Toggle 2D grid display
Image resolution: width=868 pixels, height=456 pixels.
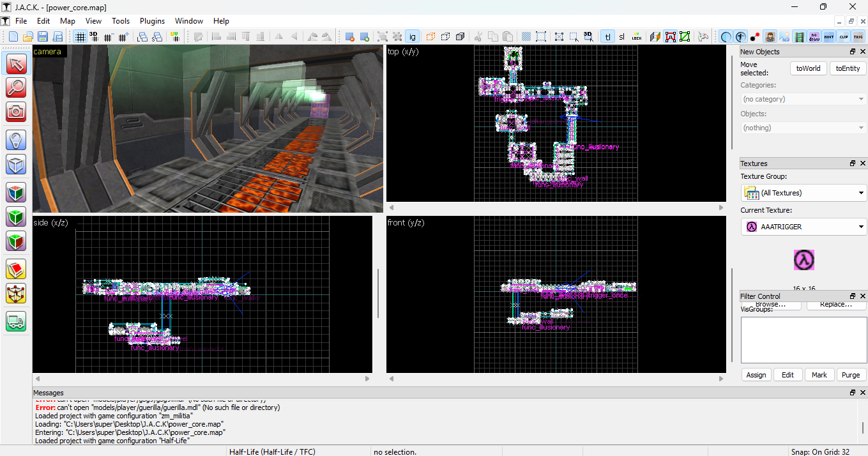point(80,36)
